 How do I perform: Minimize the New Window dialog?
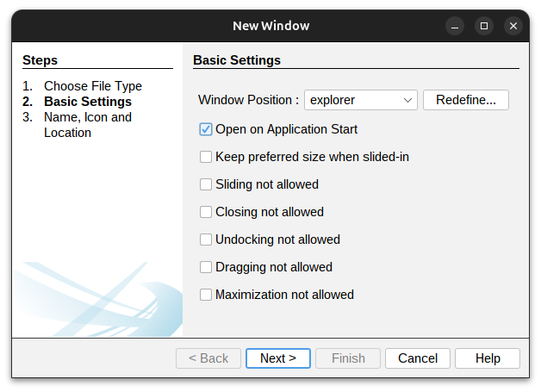455,26
